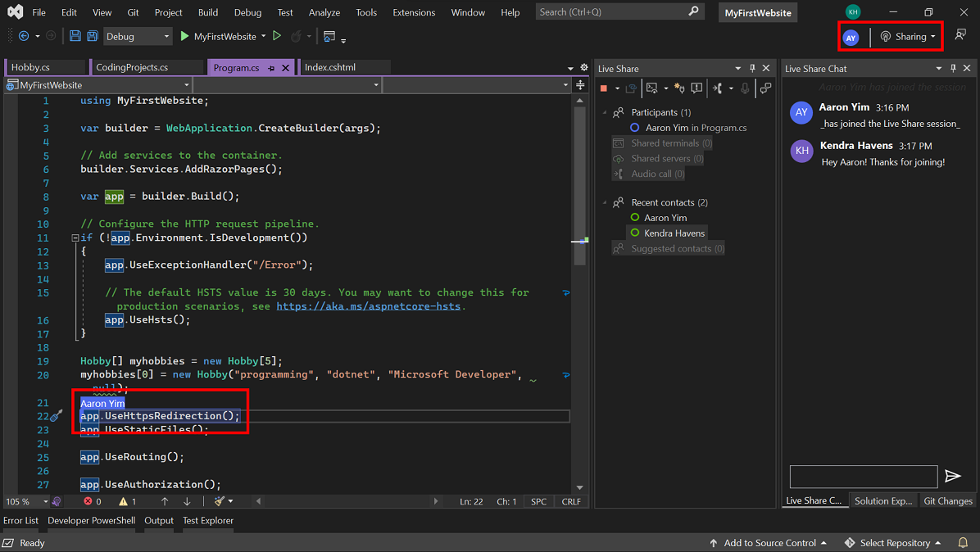Viewport: 980px width, 552px height.
Task: Go to the previous issue with the up arrow
Action: (165, 501)
